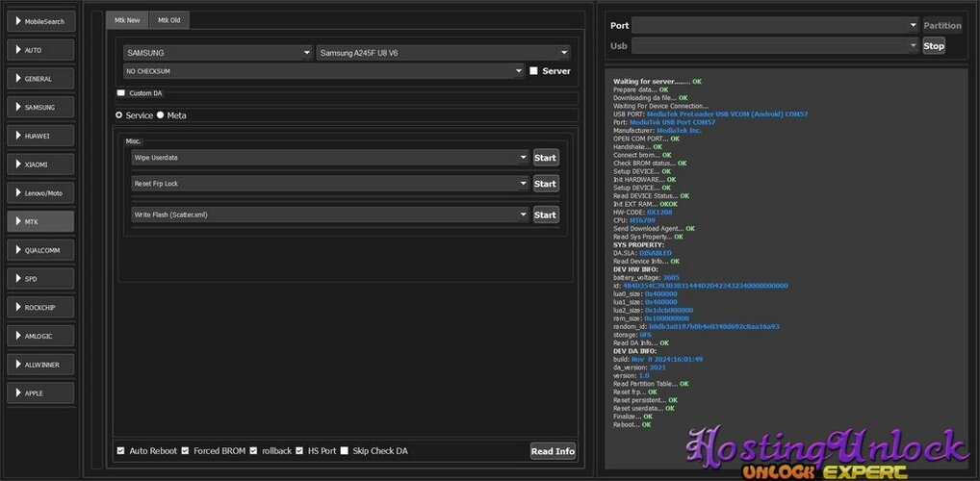Viewport: 980px width, 481px height.
Task: Tick the Custom DA checkbox
Action: (x=121, y=92)
